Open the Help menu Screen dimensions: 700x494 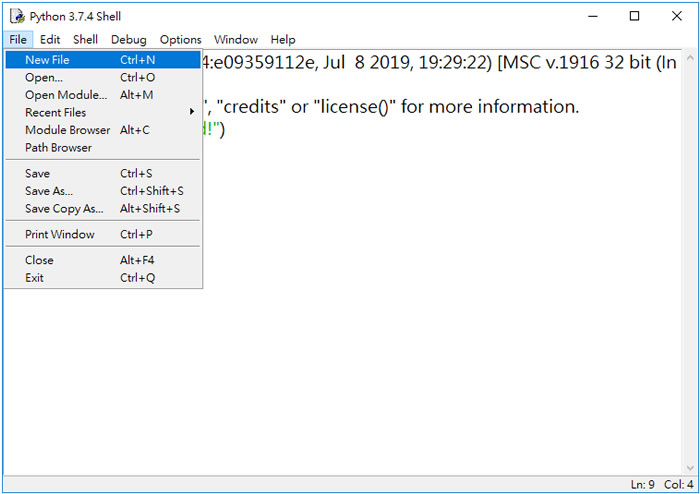pyautogui.click(x=283, y=39)
